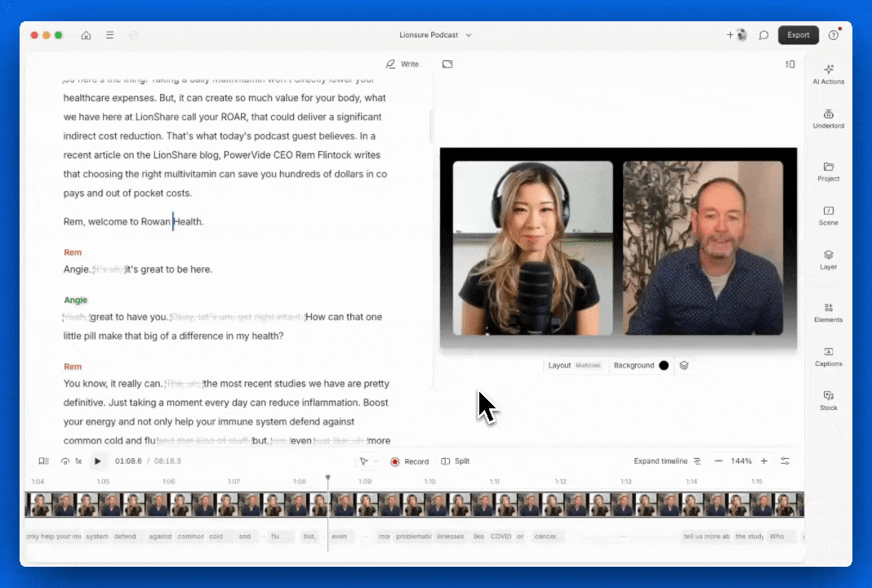Open the Layout Multicam selector
The height and width of the screenshot is (588, 872).
click(x=575, y=366)
